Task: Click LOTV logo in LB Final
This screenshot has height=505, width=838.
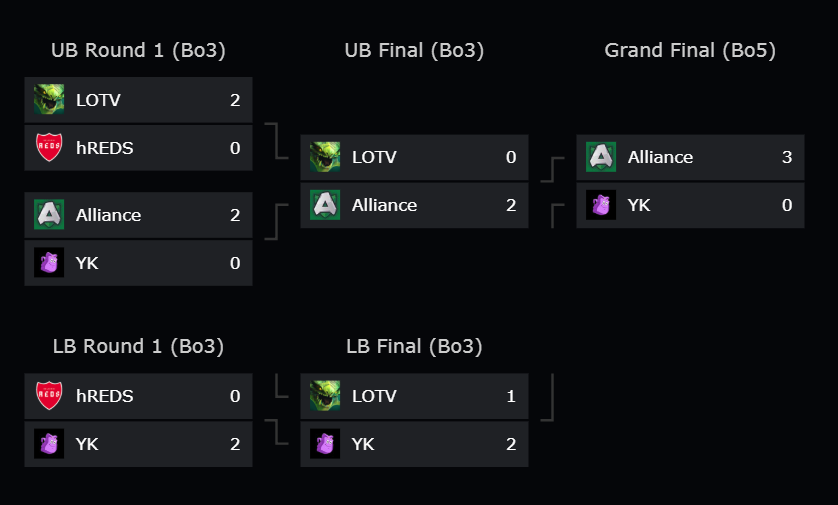Action: [325, 395]
